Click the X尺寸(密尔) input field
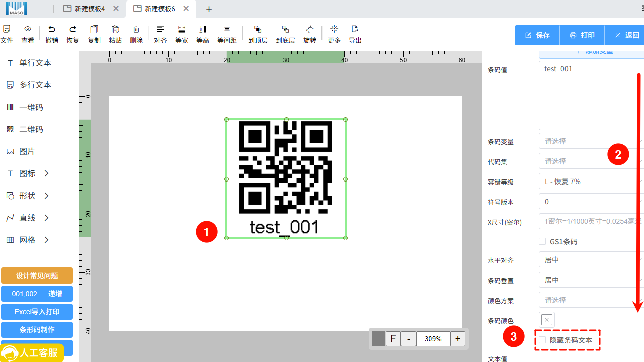Viewport: 644px width, 362px height. [x=591, y=222]
